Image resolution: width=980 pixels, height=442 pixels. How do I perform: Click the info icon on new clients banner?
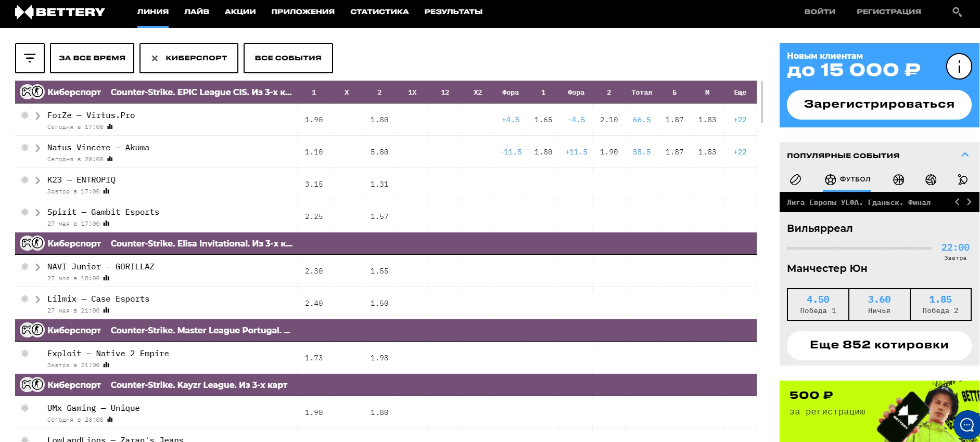coord(959,67)
